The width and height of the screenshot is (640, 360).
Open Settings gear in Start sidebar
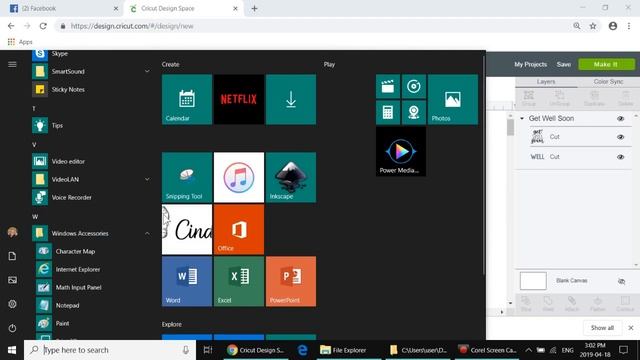(12, 304)
